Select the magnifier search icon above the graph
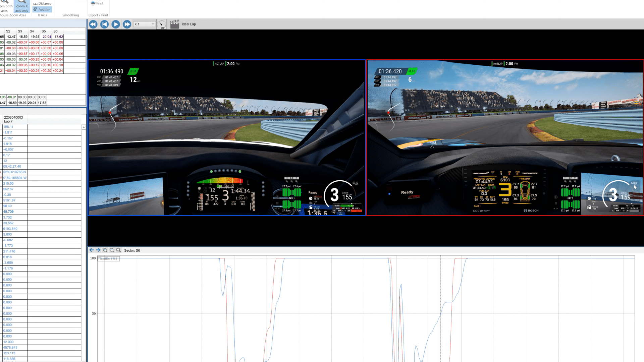 (x=118, y=250)
